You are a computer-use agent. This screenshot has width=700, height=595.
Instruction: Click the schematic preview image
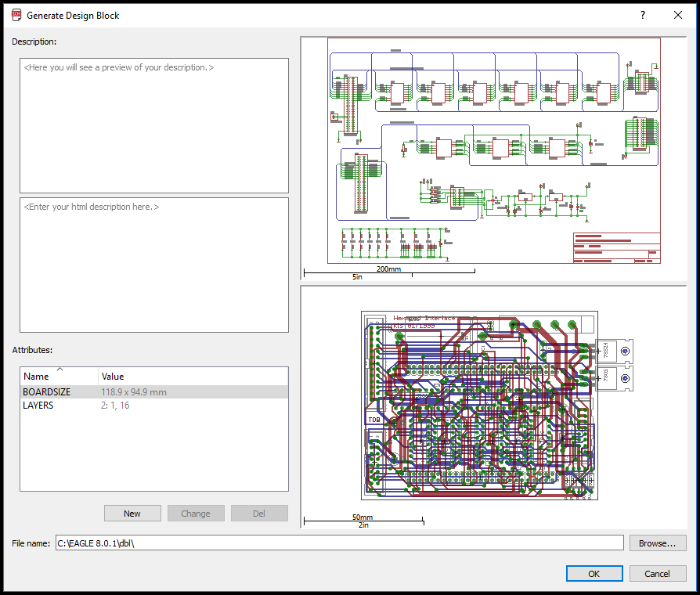pyautogui.click(x=494, y=157)
